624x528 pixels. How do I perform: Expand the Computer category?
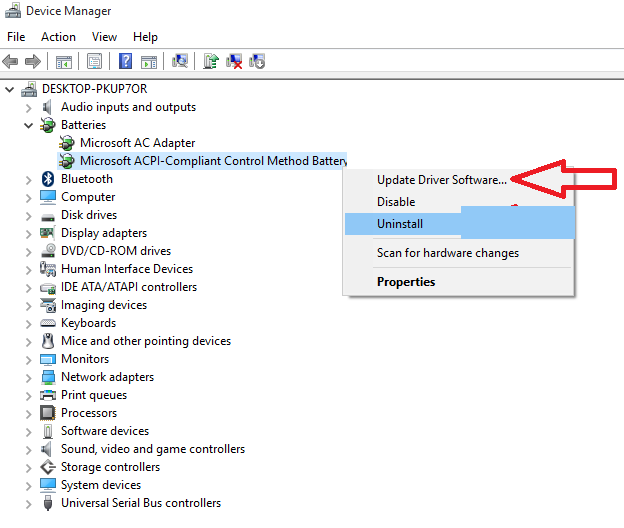click(28, 198)
